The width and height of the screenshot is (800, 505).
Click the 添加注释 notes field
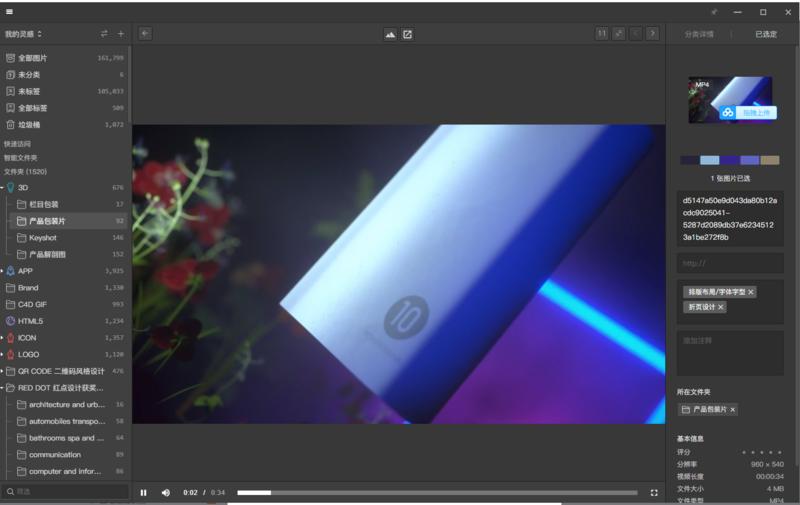click(x=730, y=352)
